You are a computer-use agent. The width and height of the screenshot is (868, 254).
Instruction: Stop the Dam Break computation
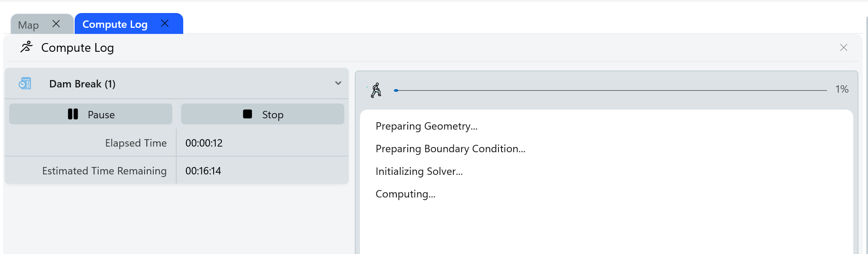point(262,114)
